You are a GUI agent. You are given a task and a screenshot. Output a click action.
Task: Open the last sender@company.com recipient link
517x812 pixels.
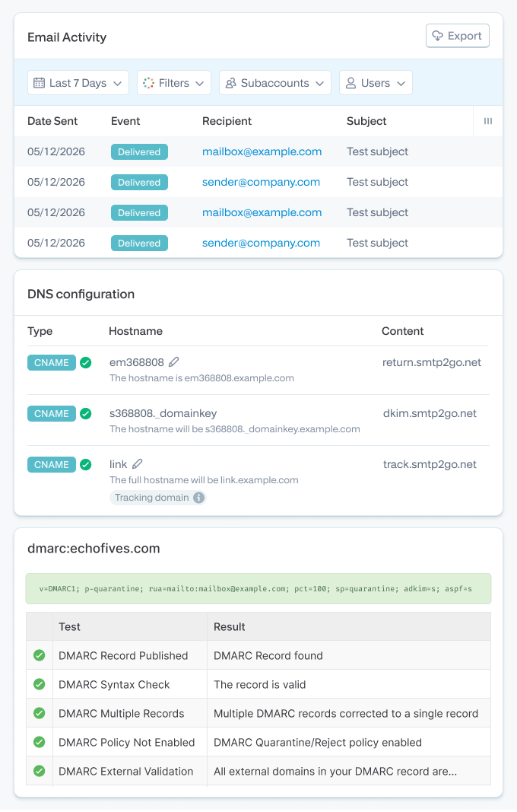click(261, 243)
